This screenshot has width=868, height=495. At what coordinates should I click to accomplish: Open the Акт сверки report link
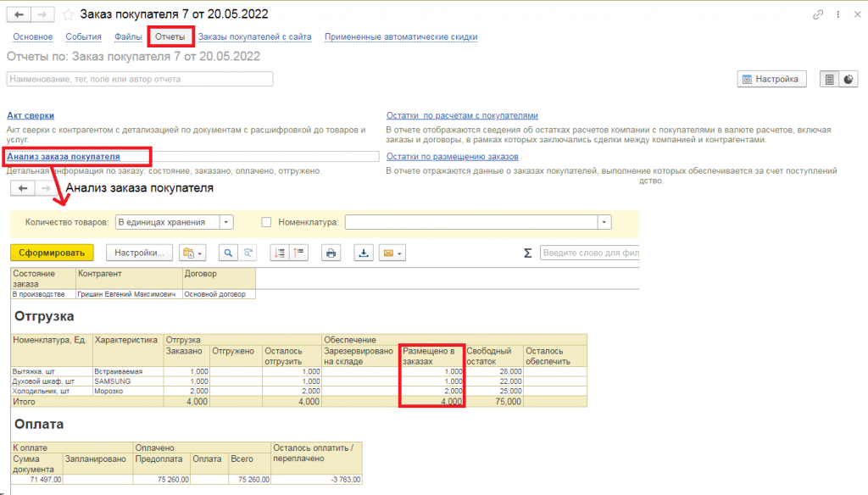click(31, 116)
